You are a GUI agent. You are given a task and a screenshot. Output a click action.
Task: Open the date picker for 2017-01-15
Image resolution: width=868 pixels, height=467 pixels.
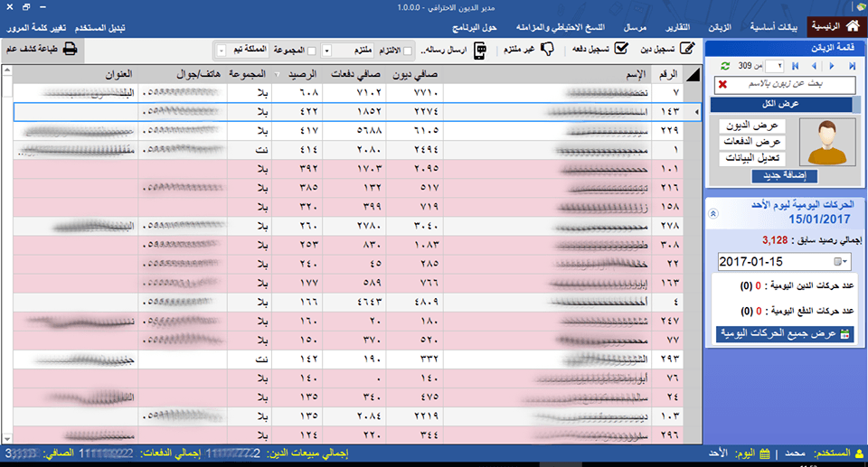[840, 261]
